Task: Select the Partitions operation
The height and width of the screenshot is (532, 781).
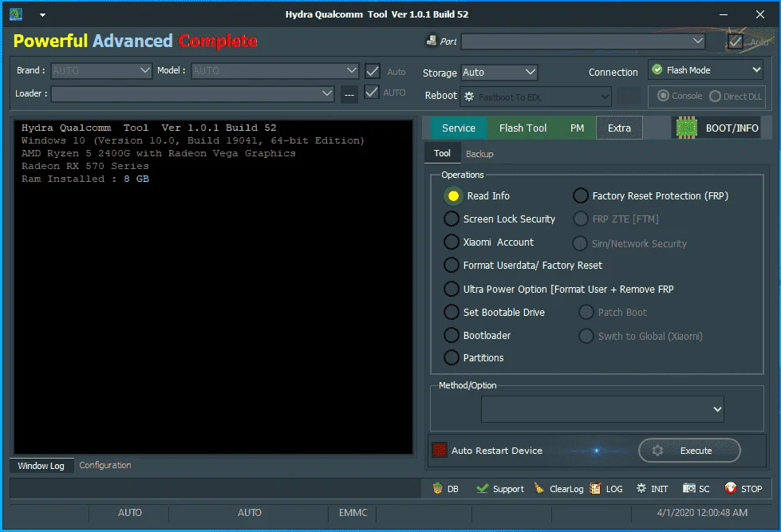Action: [452, 357]
